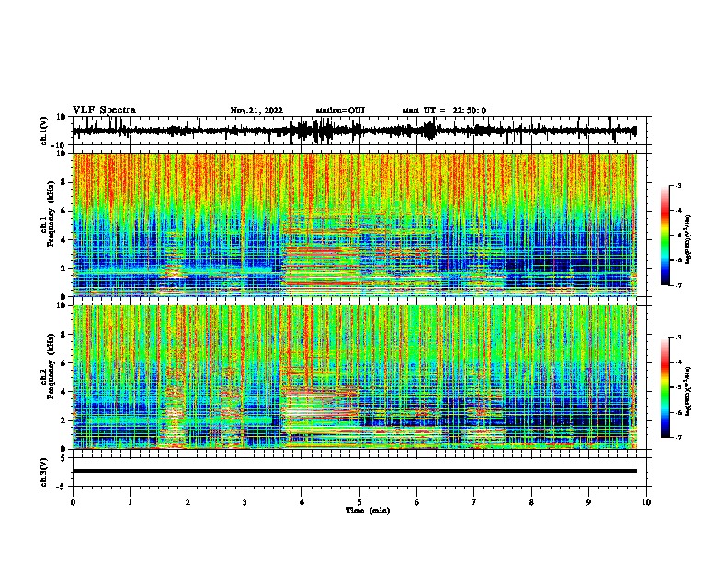Click the "ch.3(V)" axis label
Viewport: 728px width, 563px height.
click(44, 472)
